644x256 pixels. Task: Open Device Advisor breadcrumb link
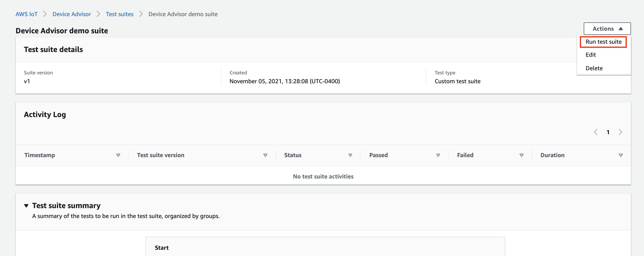[71, 14]
